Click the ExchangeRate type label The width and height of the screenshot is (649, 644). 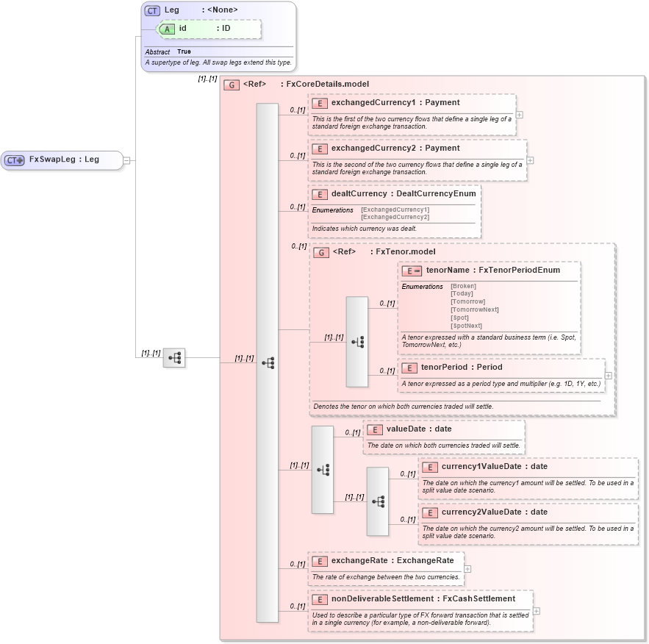[425, 560]
